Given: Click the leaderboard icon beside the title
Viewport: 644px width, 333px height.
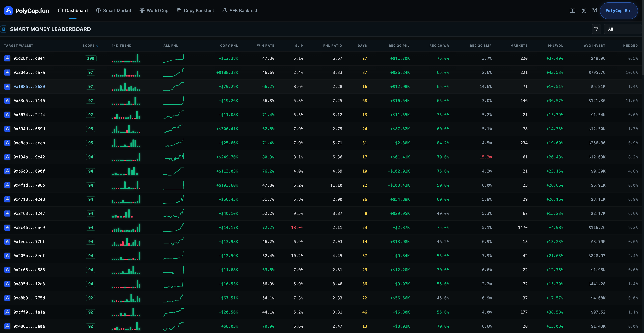Looking at the screenshot, I should [x=4, y=29].
